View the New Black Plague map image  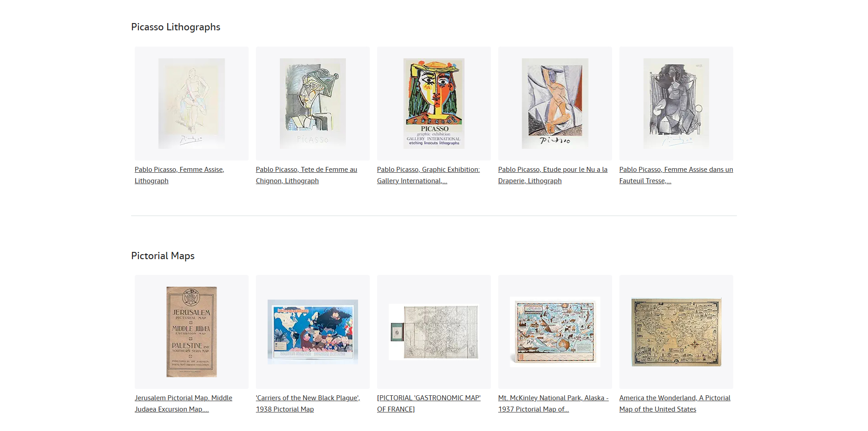pyautogui.click(x=313, y=332)
